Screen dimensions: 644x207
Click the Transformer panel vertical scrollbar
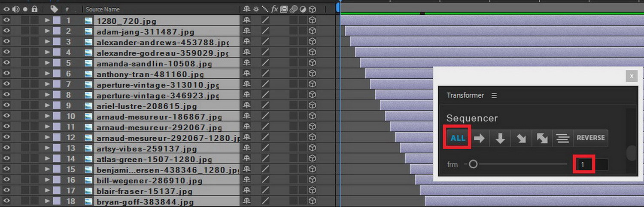pos(631,152)
